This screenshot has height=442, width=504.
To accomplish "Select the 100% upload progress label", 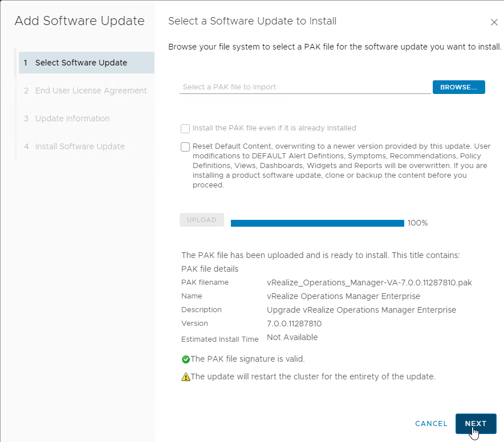I will pyautogui.click(x=417, y=223).
